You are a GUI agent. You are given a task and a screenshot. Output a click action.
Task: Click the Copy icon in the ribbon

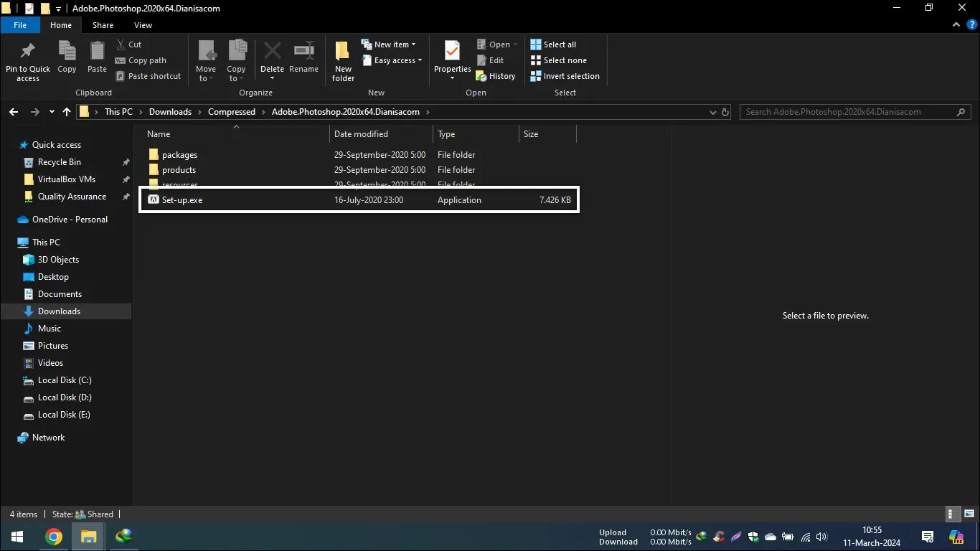point(67,57)
